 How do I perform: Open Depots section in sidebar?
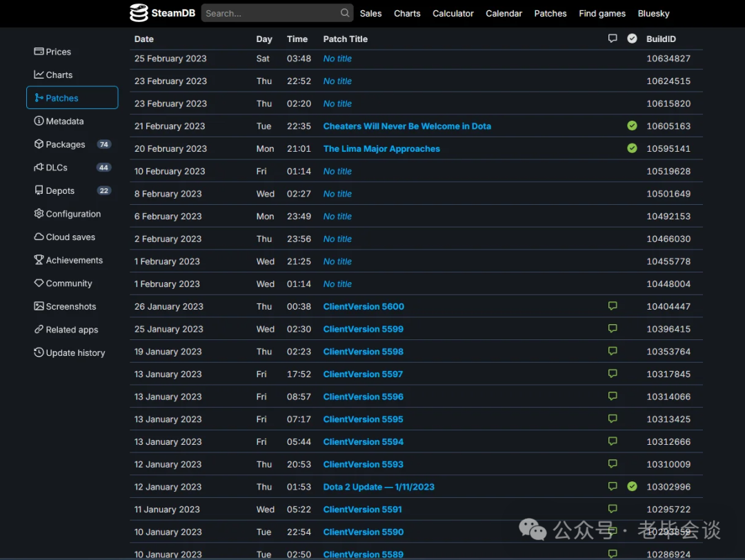[72, 191]
